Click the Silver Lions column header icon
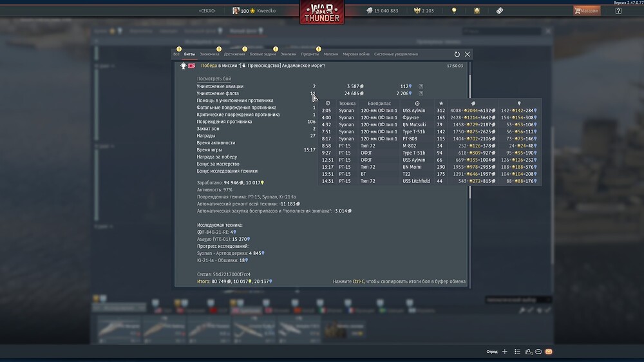644x362 pixels. pos(473,104)
